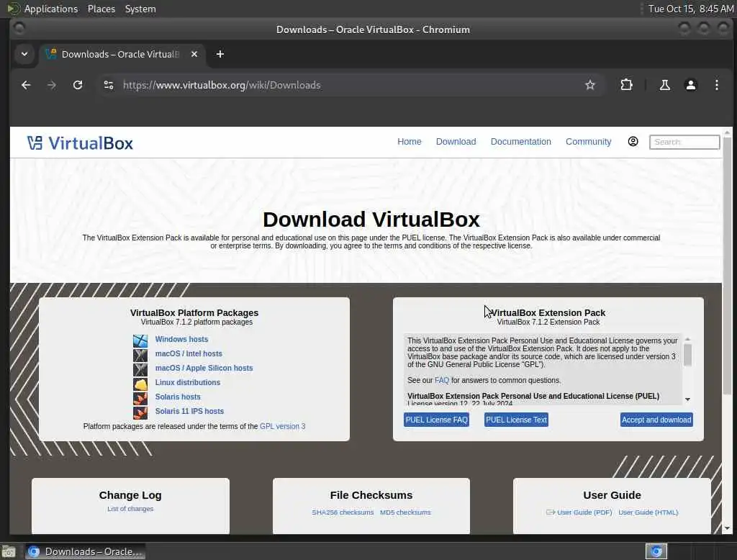Screen dimensions: 737x560
Task: Open a new tab with plus button
Action: coord(220,54)
